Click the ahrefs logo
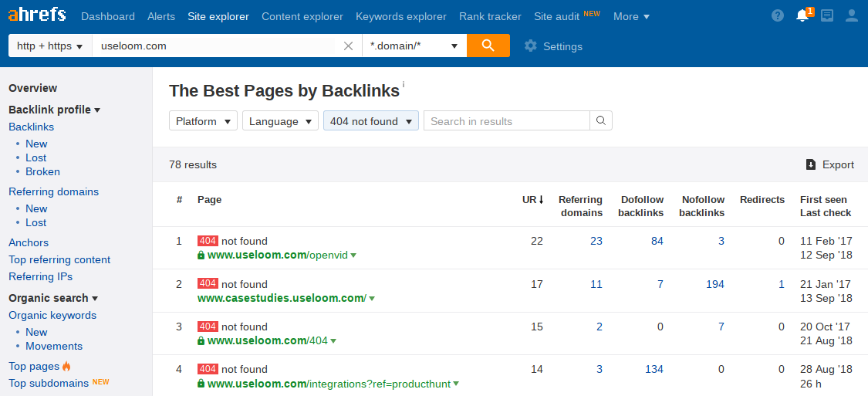The image size is (868, 396). pyautogui.click(x=37, y=15)
